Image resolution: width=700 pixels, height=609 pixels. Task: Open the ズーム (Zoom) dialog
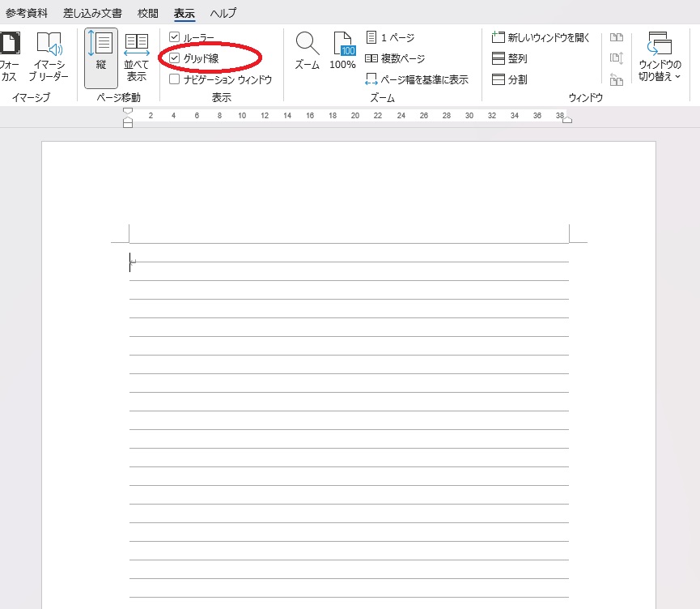coord(307,50)
